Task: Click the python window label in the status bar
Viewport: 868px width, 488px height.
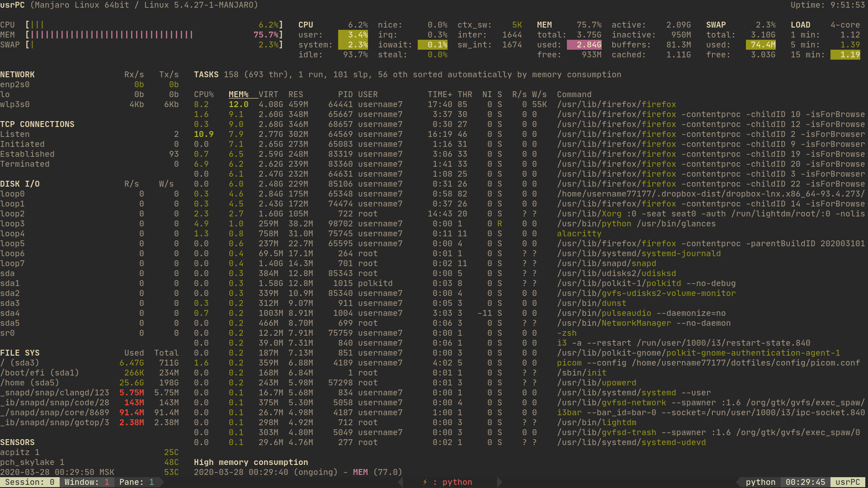Action: pyautogui.click(x=457, y=482)
